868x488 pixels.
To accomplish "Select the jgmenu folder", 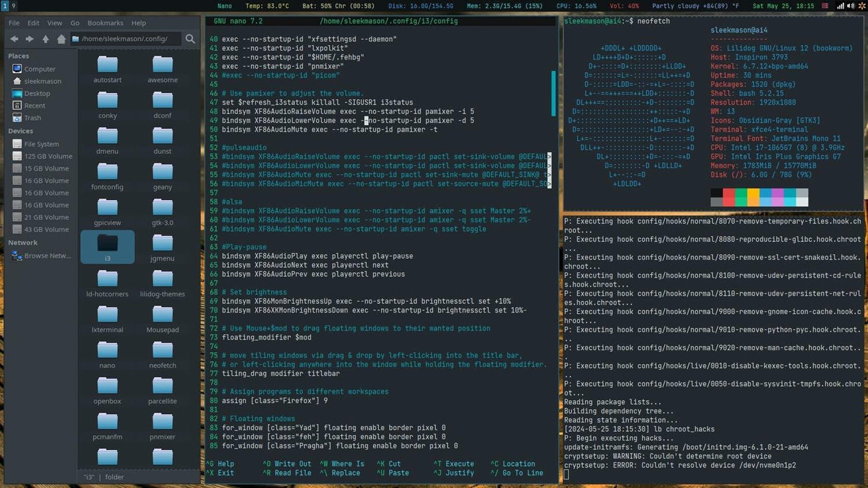I will (163, 248).
